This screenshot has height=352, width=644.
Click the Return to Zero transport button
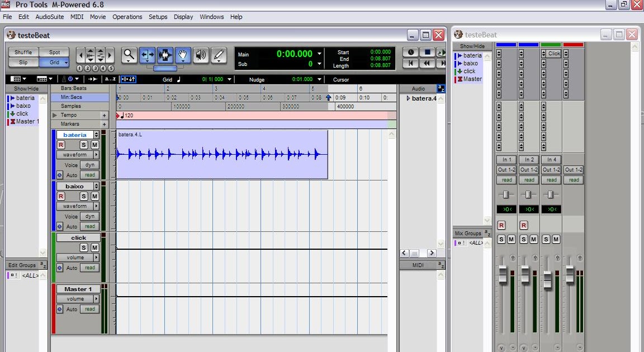[410, 63]
